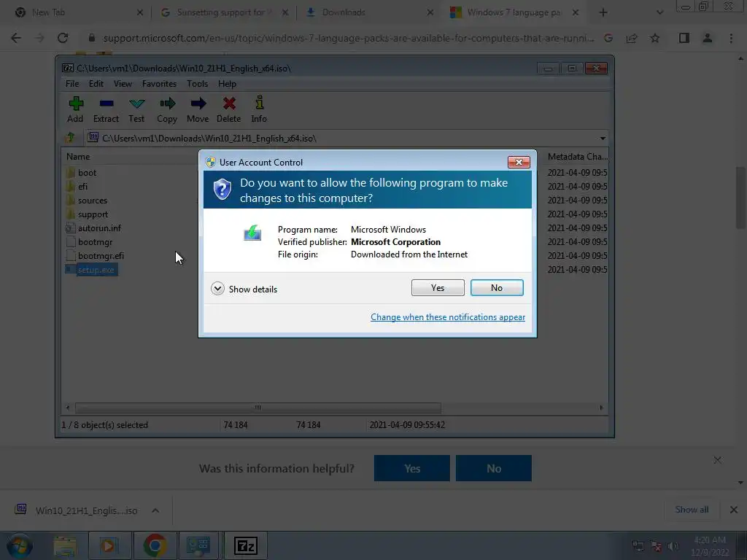This screenshot has width=747, height=560.
Task: Open Chrome three-dot menu
Action: coord(731,38)
